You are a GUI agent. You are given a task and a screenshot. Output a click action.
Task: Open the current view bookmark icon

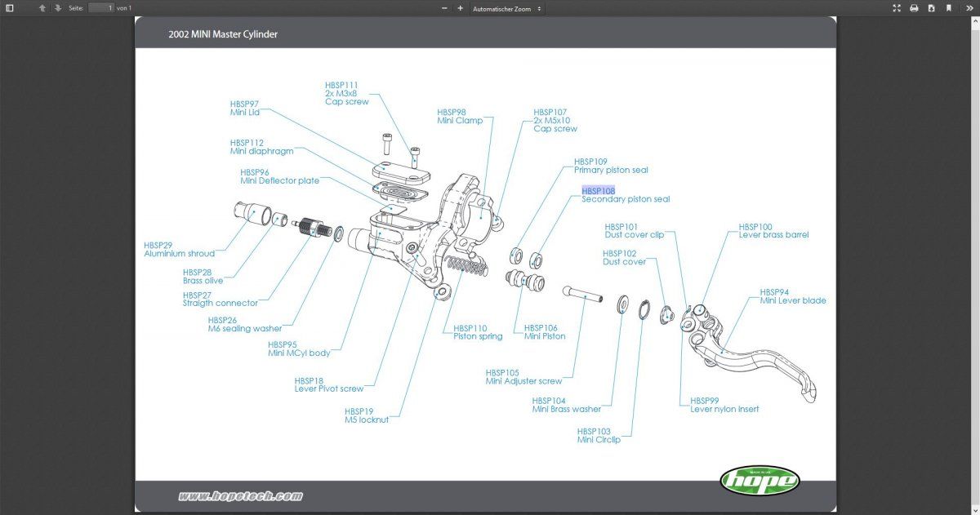coord(949,8)
